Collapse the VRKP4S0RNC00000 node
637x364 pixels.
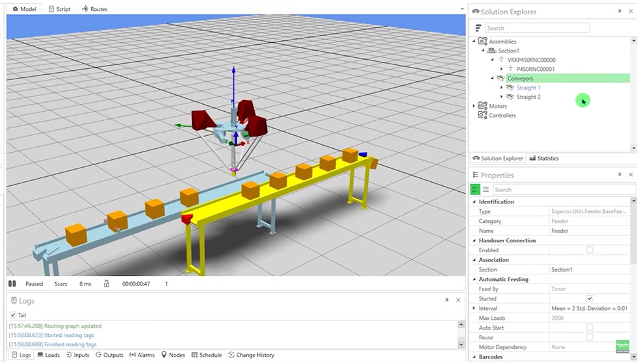click(493, 60)
